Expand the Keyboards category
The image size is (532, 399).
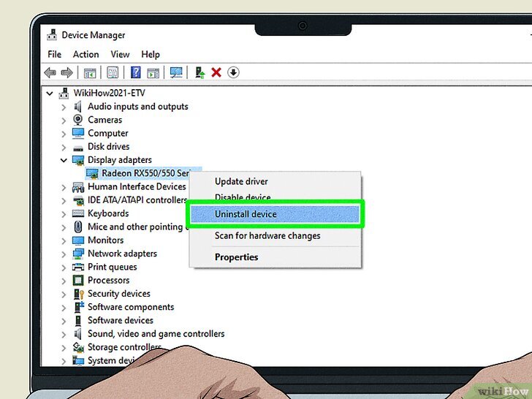64,214
